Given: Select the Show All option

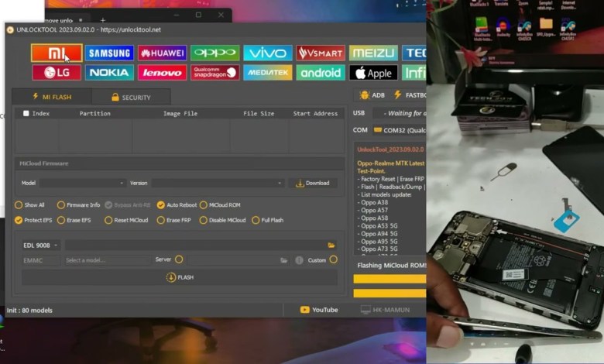Looking at the screenshot, I should tap(19, 205).
